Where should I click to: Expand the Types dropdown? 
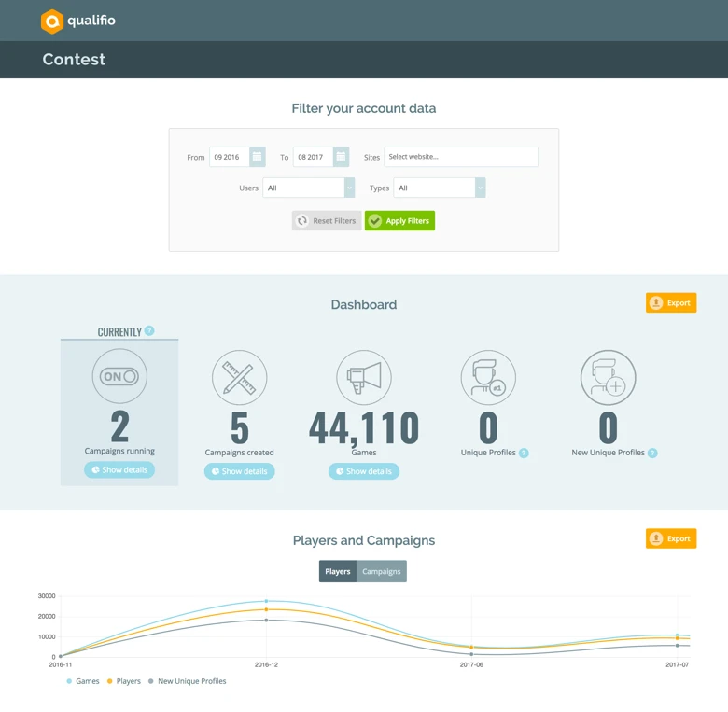pos(439,188)
